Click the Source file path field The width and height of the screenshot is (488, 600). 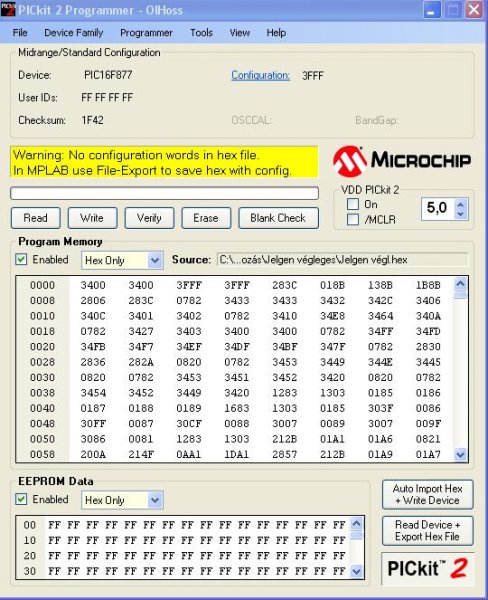(x=343, y=260)
